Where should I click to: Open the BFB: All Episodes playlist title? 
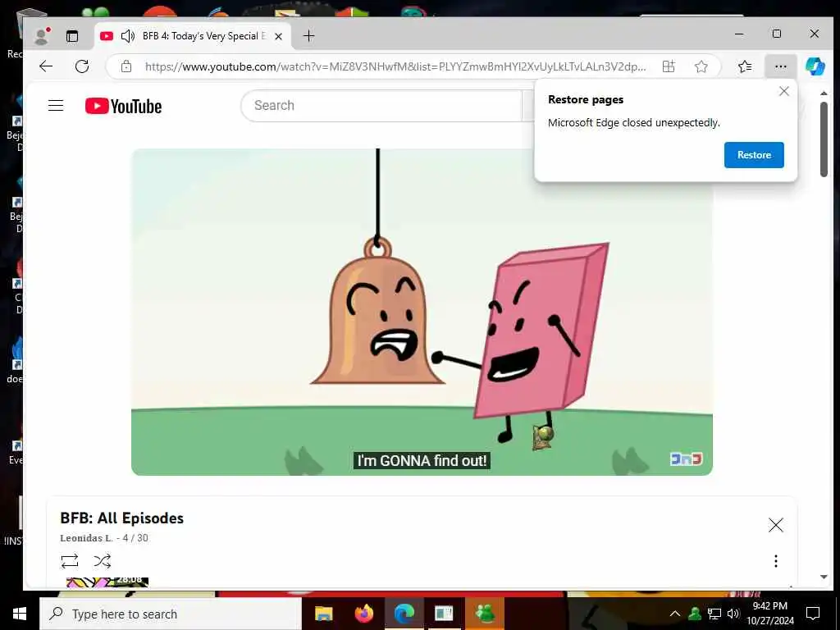(x=121, y=518)
